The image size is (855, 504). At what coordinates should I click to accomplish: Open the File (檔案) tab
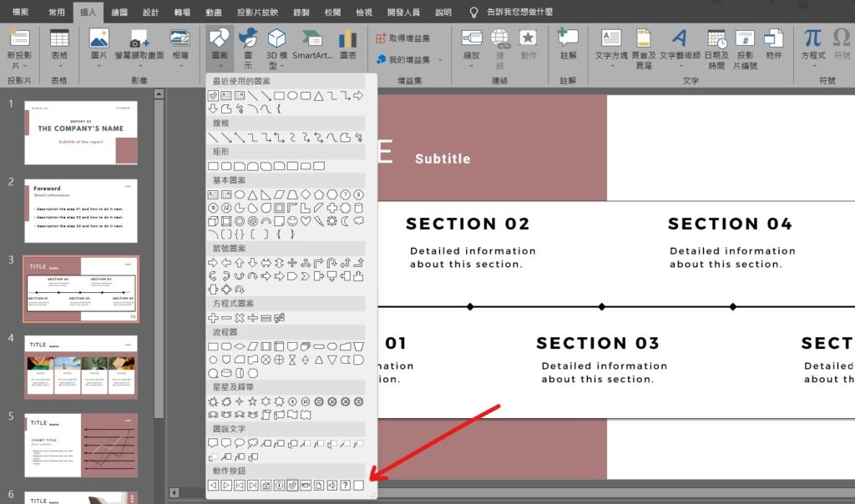20,12
